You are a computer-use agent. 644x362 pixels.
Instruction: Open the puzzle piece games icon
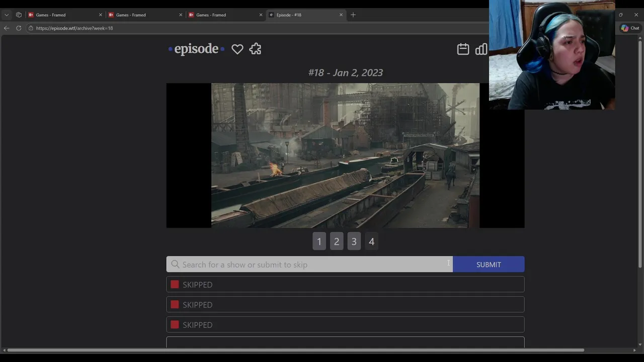pyautogui.click(x=255, y=49)
